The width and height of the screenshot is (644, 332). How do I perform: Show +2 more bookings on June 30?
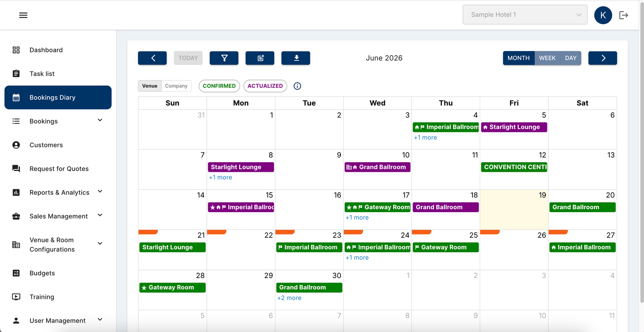[289, 298]
